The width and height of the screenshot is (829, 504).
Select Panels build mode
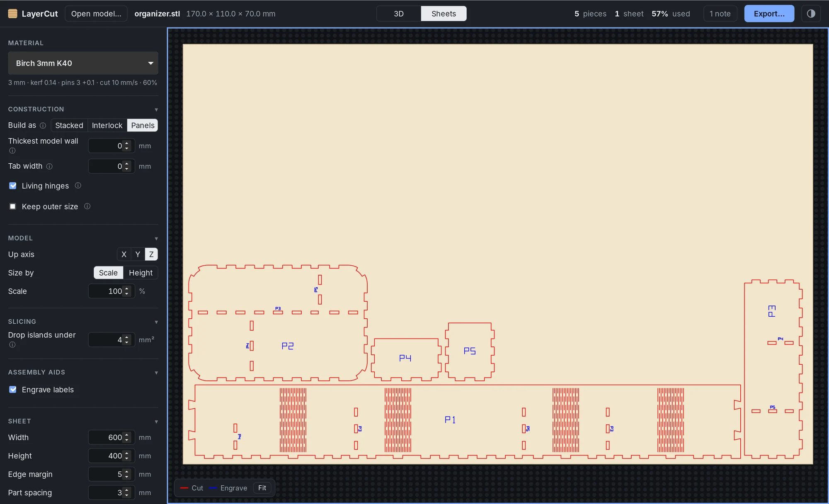coord(143,126)
